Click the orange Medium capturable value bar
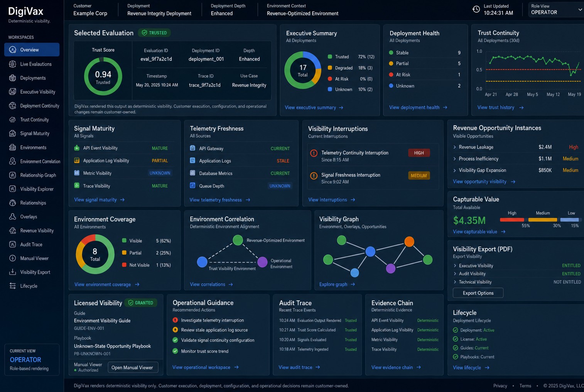 click(543, 220)
